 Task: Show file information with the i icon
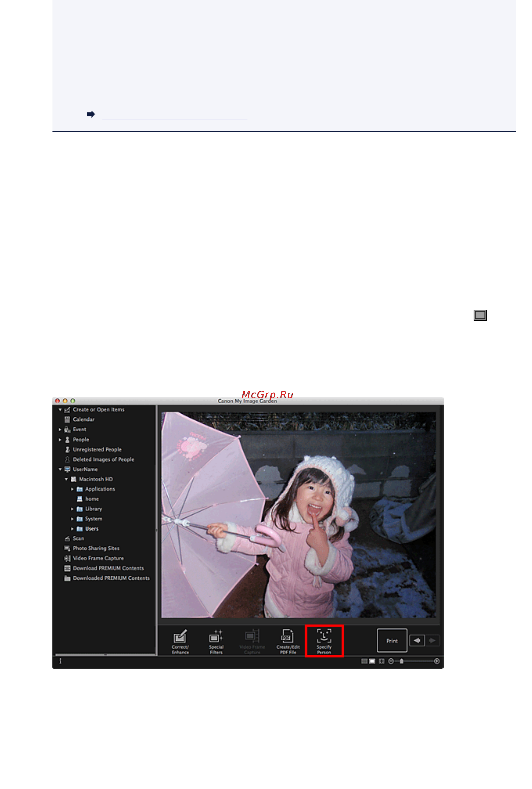click(x=60, y=661)
